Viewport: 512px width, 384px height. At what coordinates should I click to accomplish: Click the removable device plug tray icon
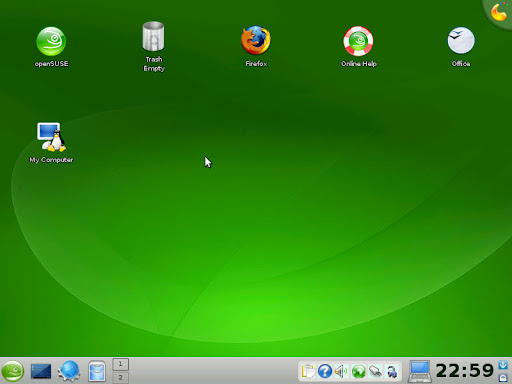(375, 371)
